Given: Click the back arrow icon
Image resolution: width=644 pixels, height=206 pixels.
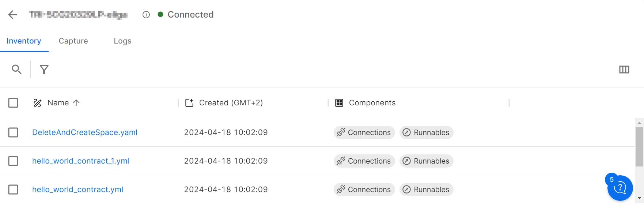Looking at the screenshot, I should point(12,15).
